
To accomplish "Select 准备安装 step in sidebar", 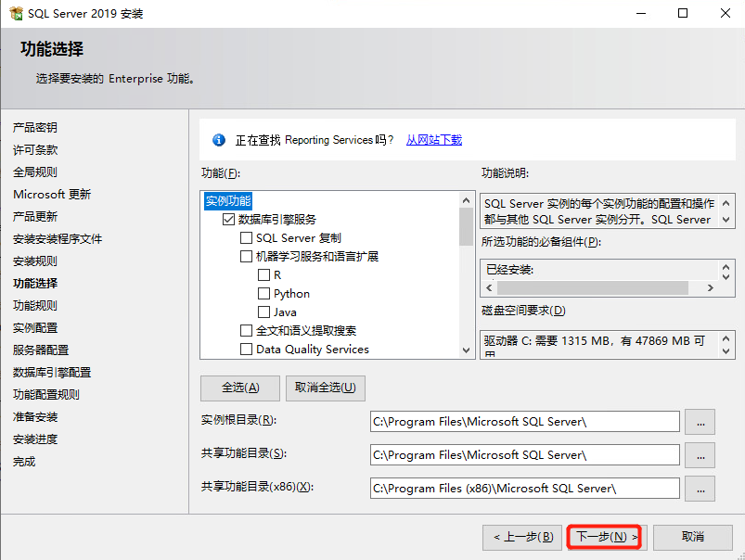I will click(x=35, y=417).
